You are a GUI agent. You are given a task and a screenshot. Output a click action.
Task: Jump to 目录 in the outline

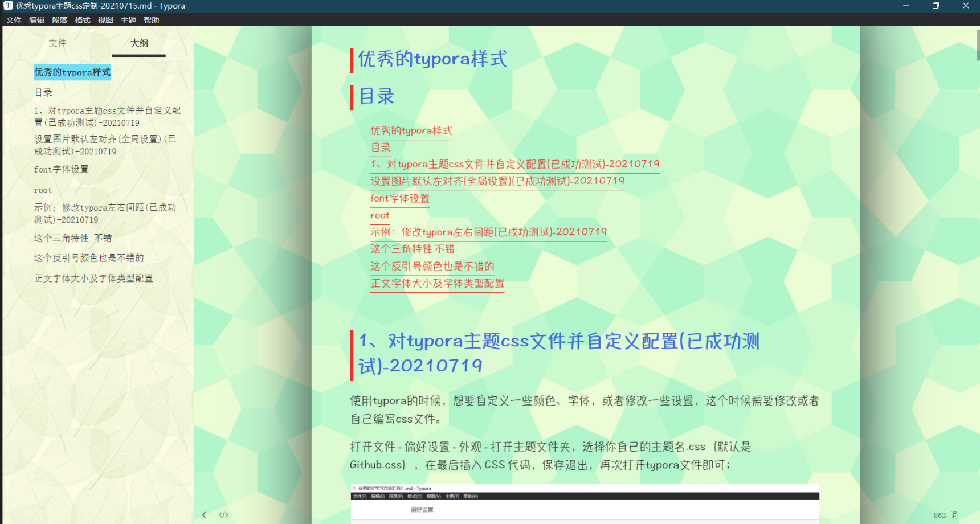[43, 93]
